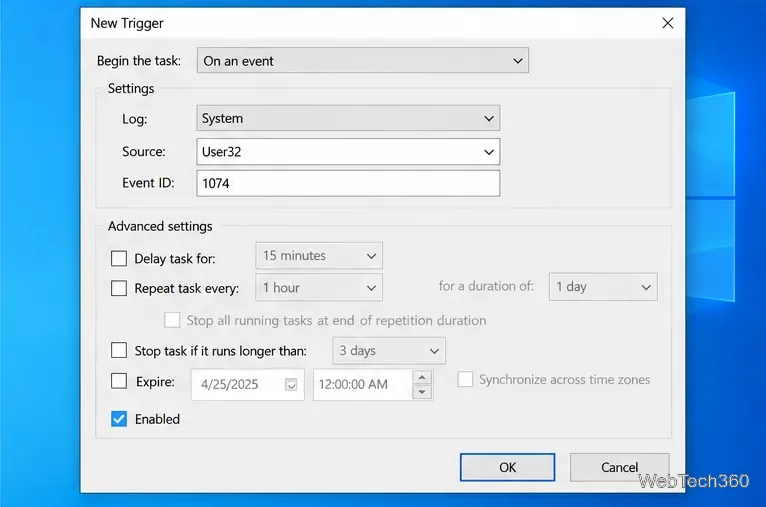Expand the Source combo box showing User32

tap(348, 151)
